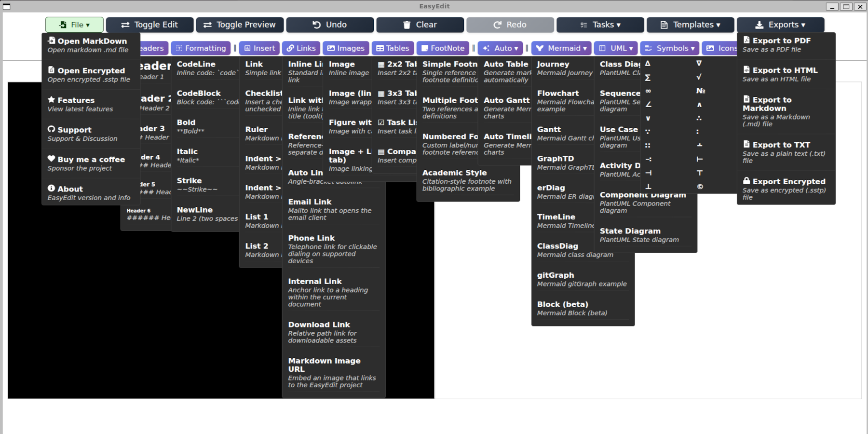Insert the infinity (∞) symbol
Image resolution: width=868 pixels, height=434 pixels.
[648, 91]
